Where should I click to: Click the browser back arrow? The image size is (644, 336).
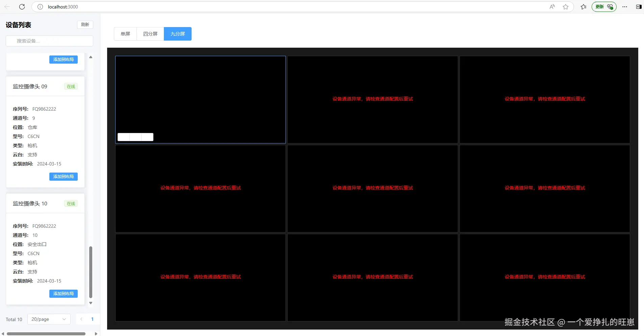pos(7,7)
